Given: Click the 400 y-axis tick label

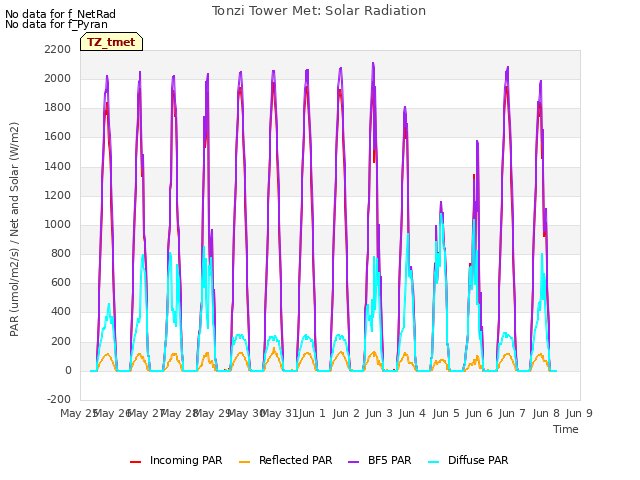Looking at the screenshot, I should pyautogui.click(x=61, y=312).
